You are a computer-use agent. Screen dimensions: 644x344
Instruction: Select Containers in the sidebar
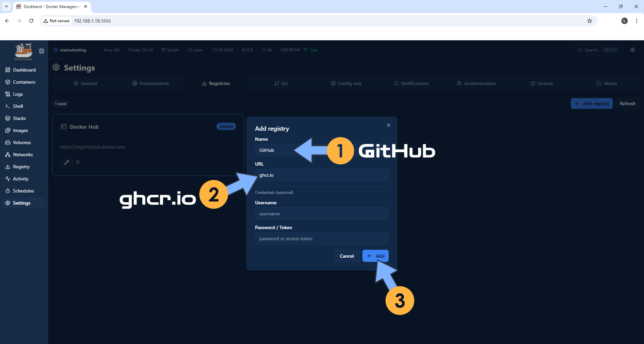24,82
